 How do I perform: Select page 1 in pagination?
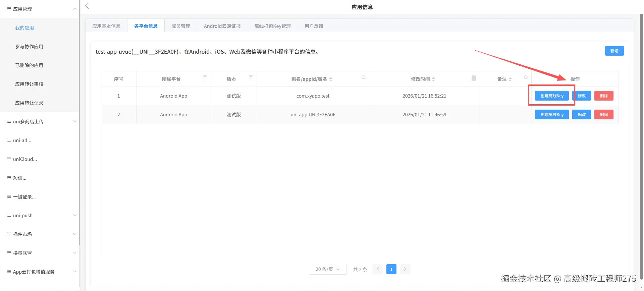(x=391, y=269)
